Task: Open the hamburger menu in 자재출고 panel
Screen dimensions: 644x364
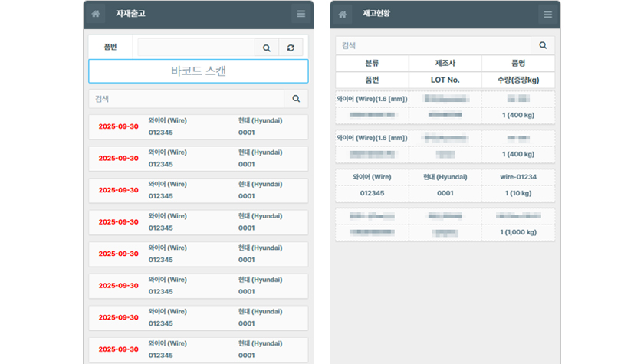Action: pyautogui.click(x=301, y=14)
